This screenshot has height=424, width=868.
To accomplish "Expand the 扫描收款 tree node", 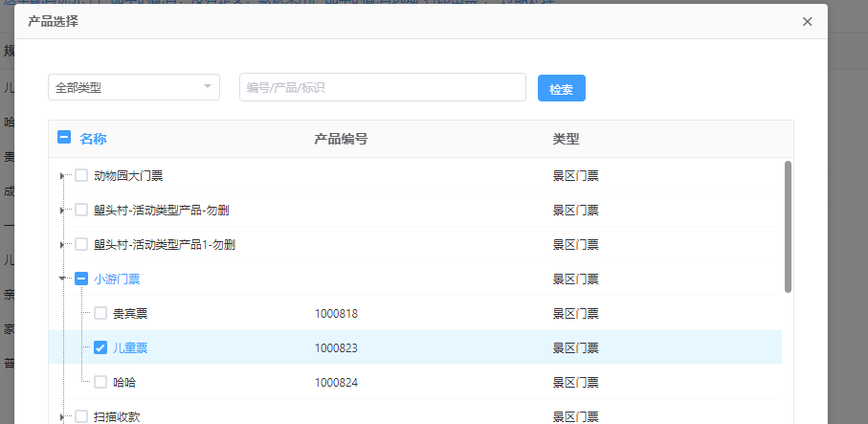I will point(63,416).
